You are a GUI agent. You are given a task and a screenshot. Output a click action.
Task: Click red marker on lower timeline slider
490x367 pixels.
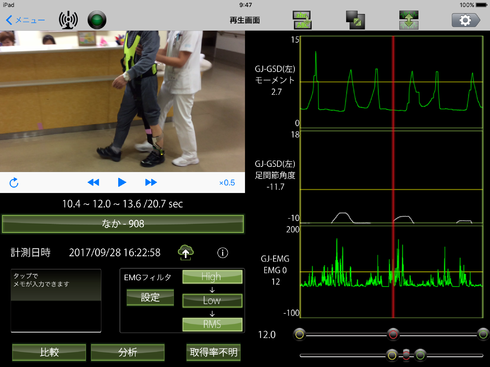click(x=406, y=355)
